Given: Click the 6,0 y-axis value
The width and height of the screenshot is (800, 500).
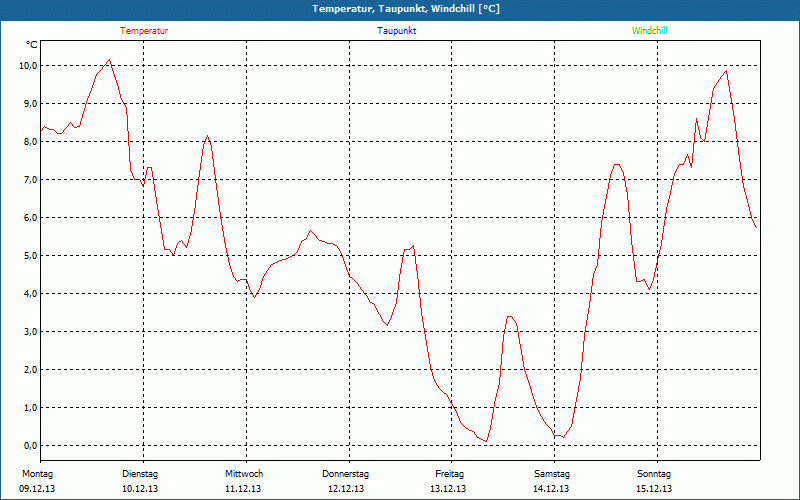Looking at the screenshot, I should (30, 218).
